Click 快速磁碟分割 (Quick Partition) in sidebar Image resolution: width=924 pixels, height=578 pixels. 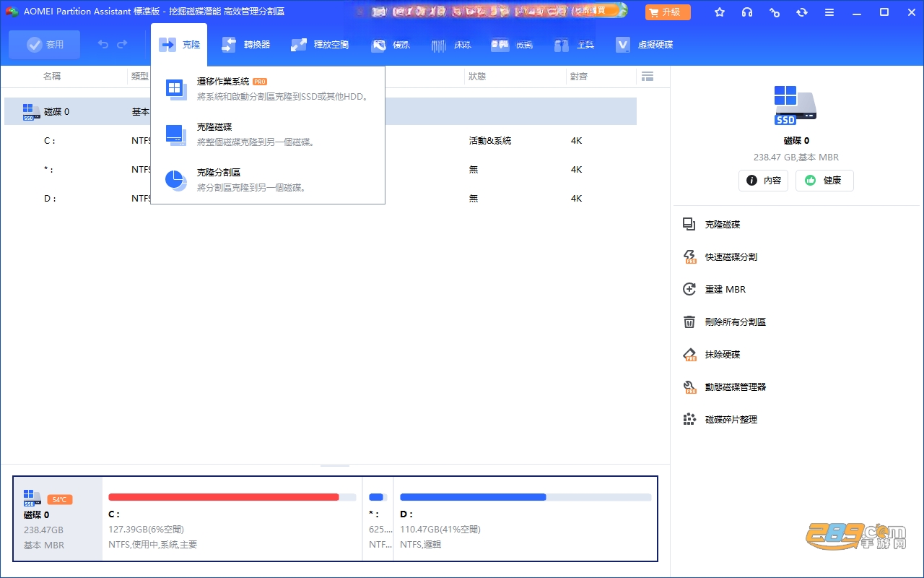731,257
